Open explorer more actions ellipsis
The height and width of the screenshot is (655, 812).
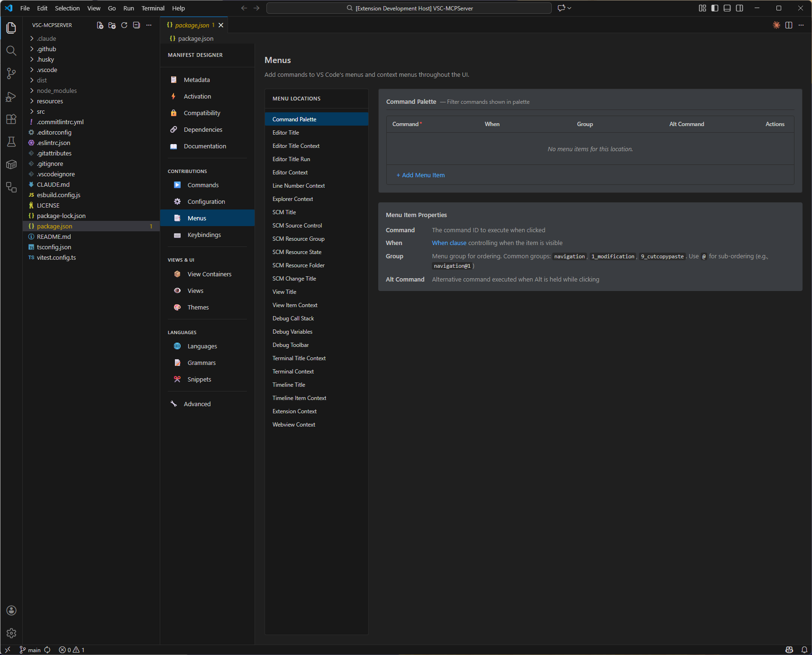(x=149, y=25)
